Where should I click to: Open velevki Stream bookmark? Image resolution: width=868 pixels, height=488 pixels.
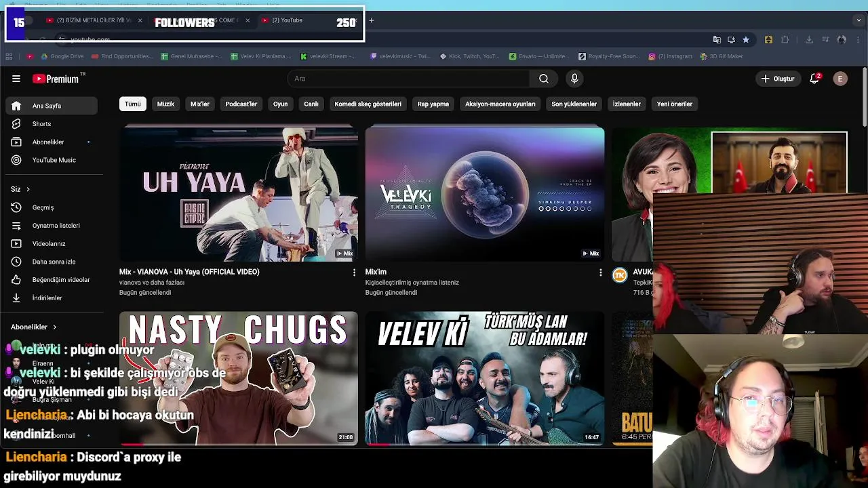pyautogui.click(x=328, y=56)
